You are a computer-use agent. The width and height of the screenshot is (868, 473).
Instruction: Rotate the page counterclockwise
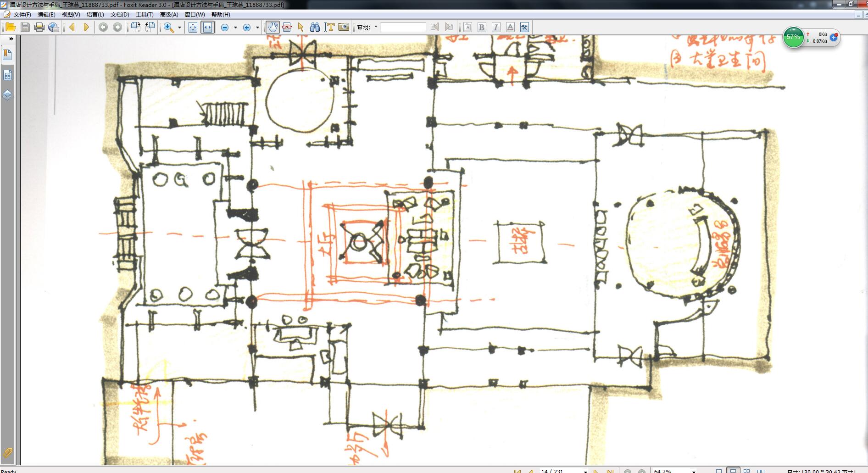click(150, 28)
